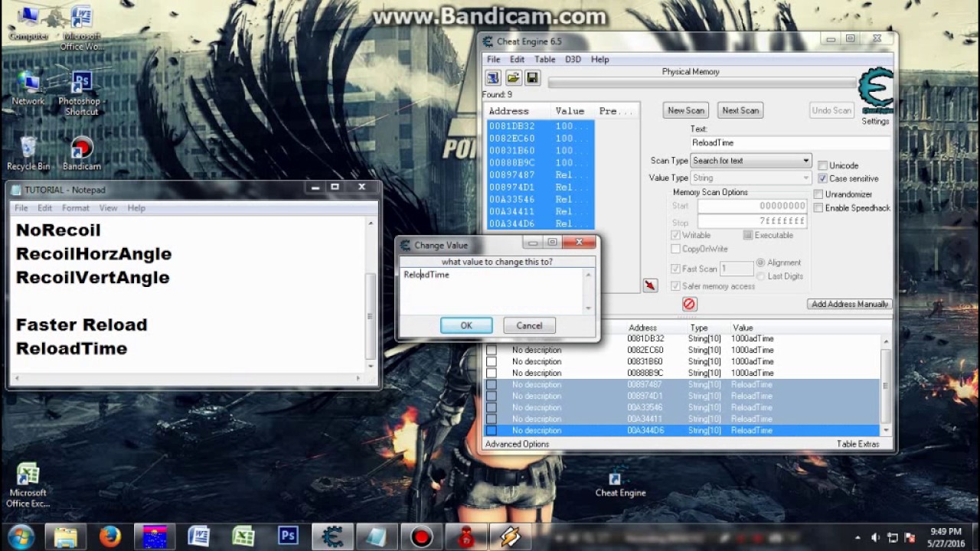The image size is (980, 551).
Task: Select found address 0081DB32
Action: coord(541,126)
